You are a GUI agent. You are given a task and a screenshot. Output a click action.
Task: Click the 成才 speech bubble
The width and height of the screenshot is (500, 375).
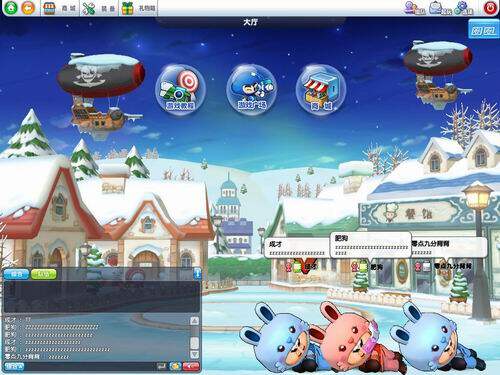(x=297, y=248)
